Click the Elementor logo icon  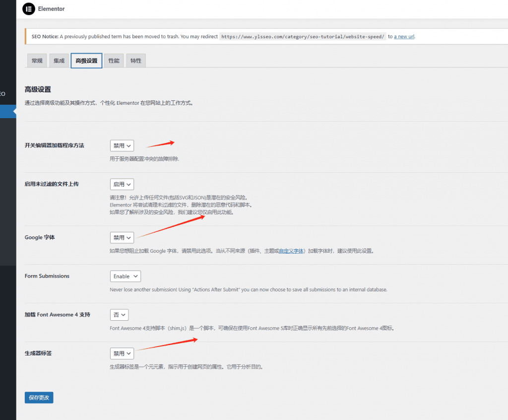(x=28, y=9)
